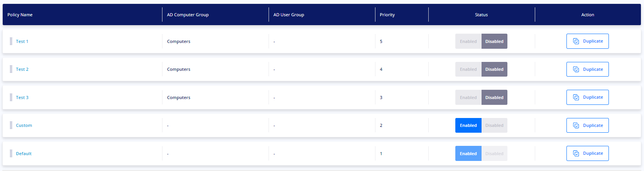Click the Priority column header

(387, 15)
